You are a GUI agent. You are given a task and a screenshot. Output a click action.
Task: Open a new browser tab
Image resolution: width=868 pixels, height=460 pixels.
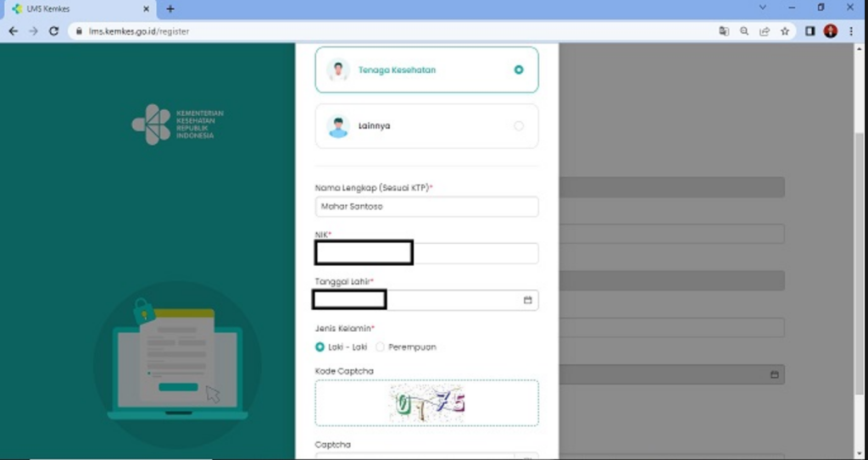pyautogui.click(x=170, y=8)
